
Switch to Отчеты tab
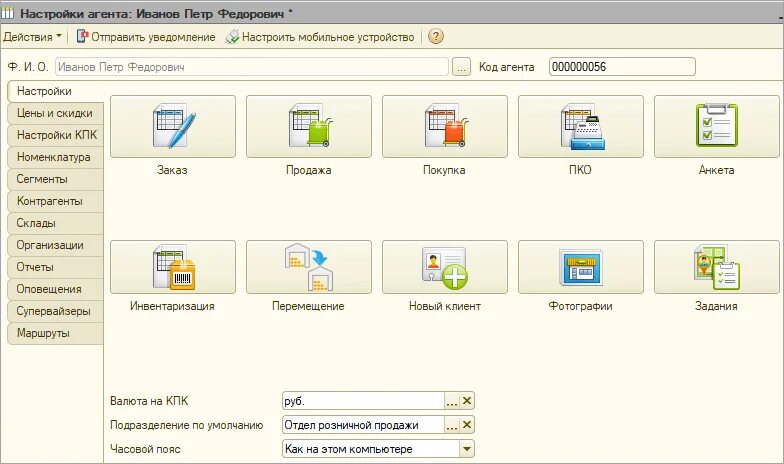click(x=55, y=267)
